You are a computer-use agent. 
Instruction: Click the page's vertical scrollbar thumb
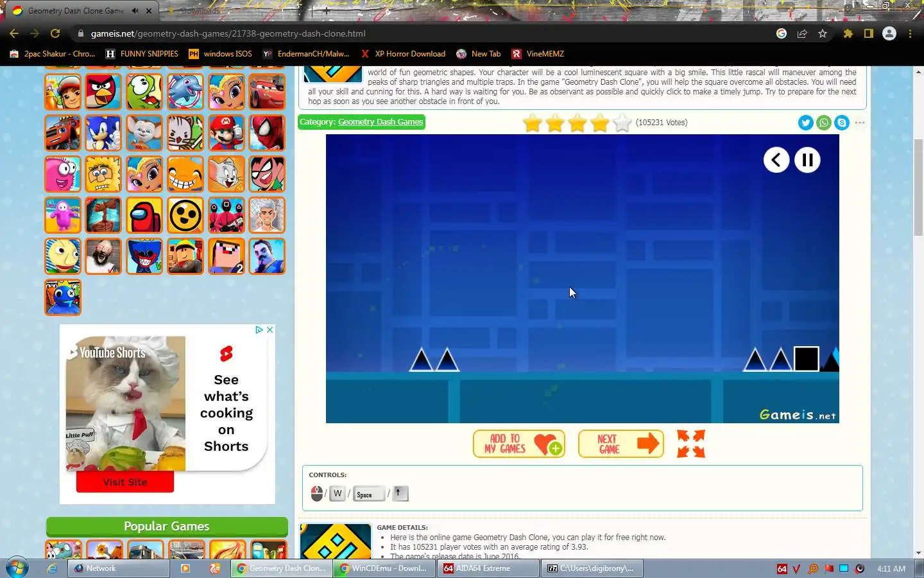(x=918, y=186)
